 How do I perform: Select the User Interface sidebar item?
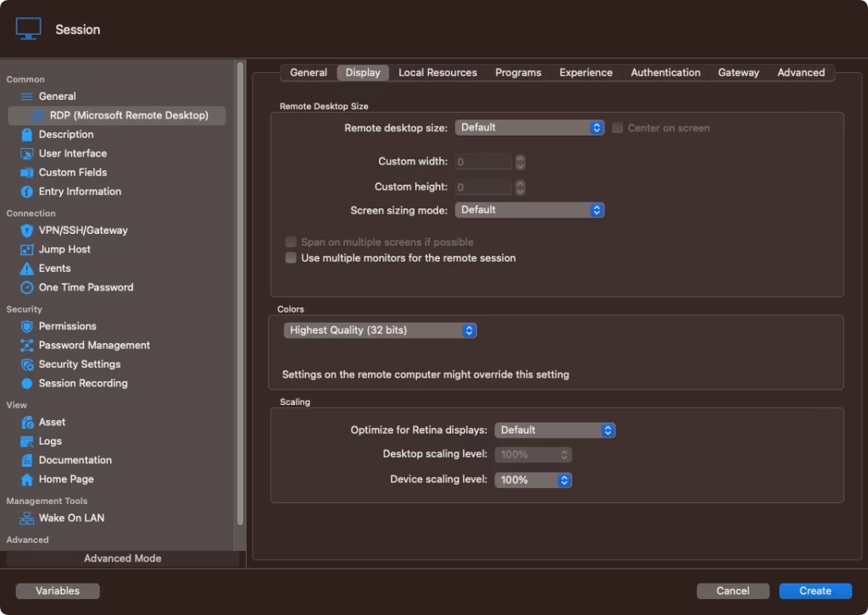73,153
